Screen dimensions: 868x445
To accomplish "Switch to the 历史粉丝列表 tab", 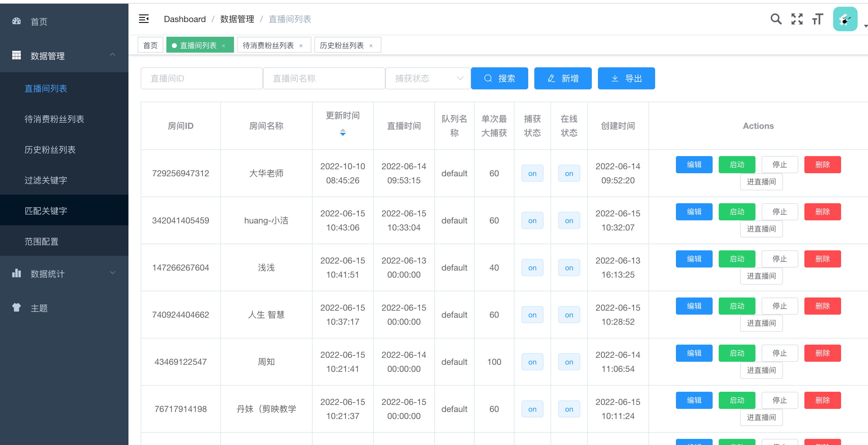I will [x=341, y=45].
